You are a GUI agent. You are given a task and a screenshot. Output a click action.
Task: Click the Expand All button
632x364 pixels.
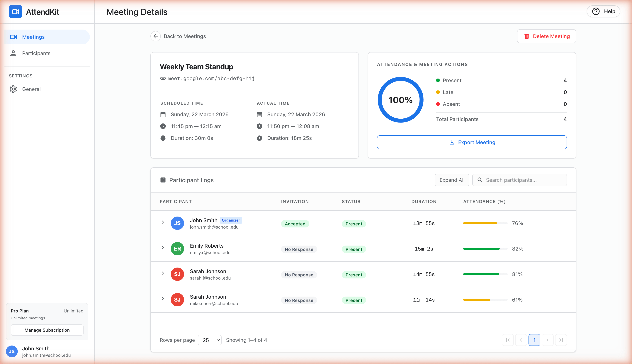click(x=452, y=180)
